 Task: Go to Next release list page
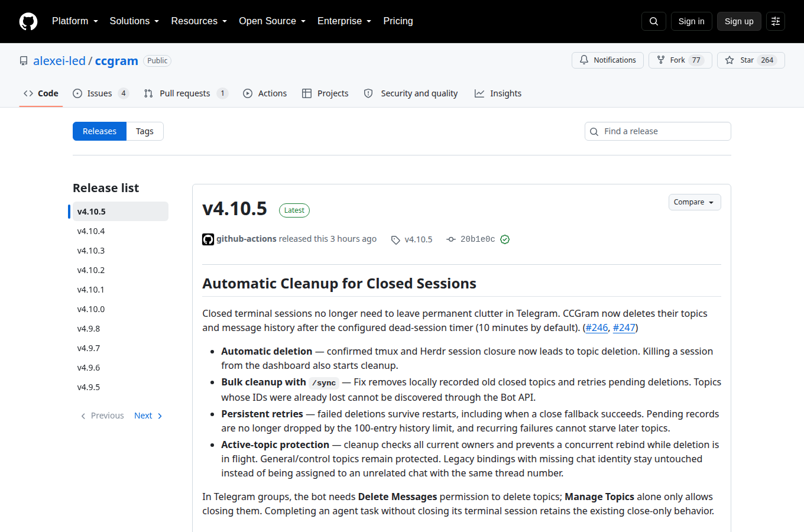[148, 416]
